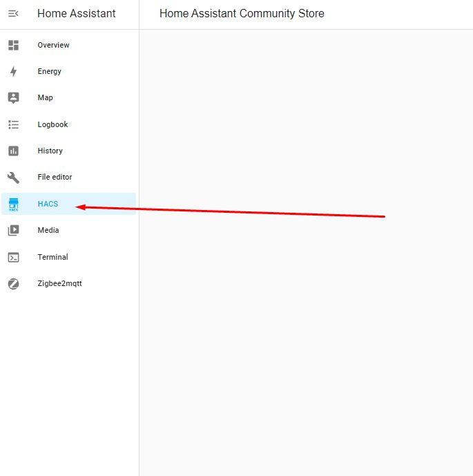Screen dimensions: 473x476
Task: Select the HACS label
Action: (x=48, y=204)
